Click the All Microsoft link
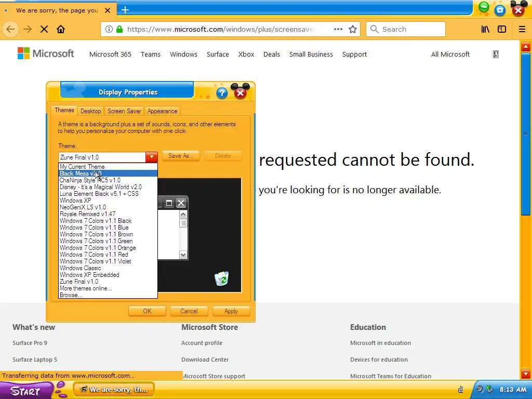This screenshot has width=532, height=399. 450,54
